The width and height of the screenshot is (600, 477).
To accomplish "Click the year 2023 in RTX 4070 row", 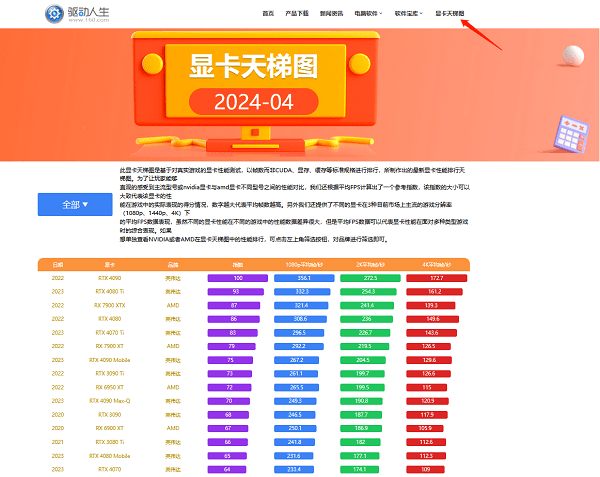I will pos(58,469).
